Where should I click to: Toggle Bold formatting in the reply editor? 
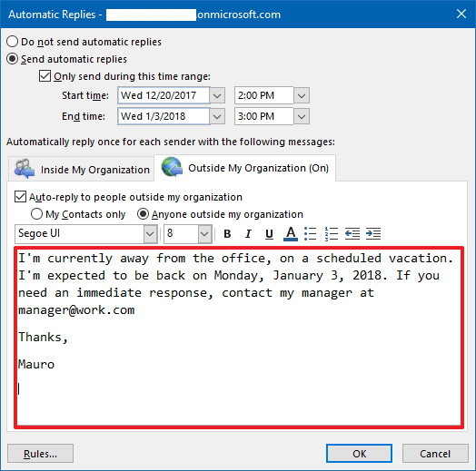click(x=227, y=234)
